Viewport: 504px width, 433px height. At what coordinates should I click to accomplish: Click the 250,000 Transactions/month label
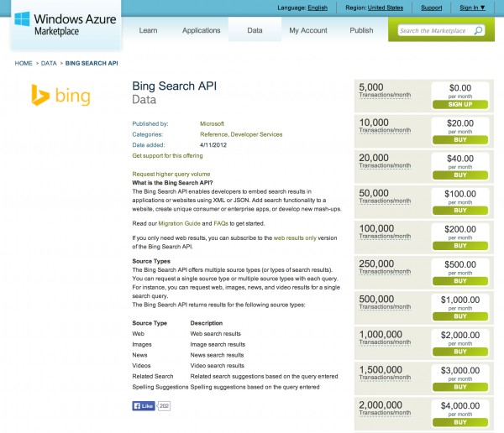pyautogui.click(x=385, y=267)
